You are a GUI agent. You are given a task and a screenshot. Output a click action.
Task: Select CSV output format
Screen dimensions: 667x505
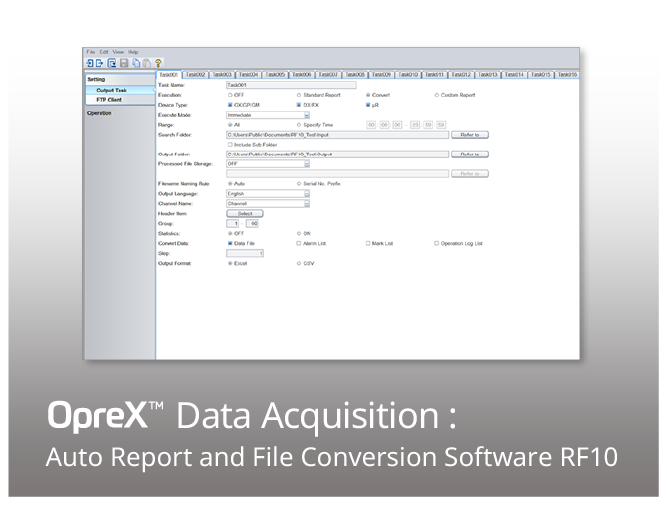(299, 264)
